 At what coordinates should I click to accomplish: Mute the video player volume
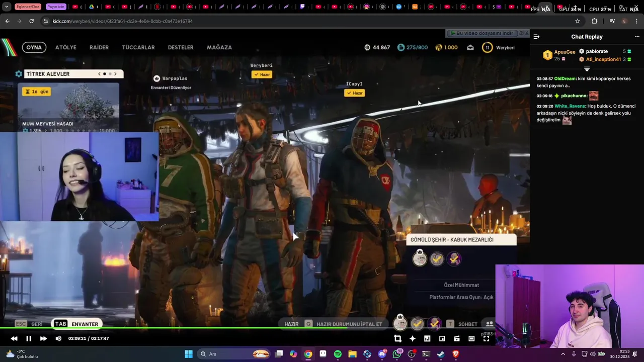coord(58,338)
